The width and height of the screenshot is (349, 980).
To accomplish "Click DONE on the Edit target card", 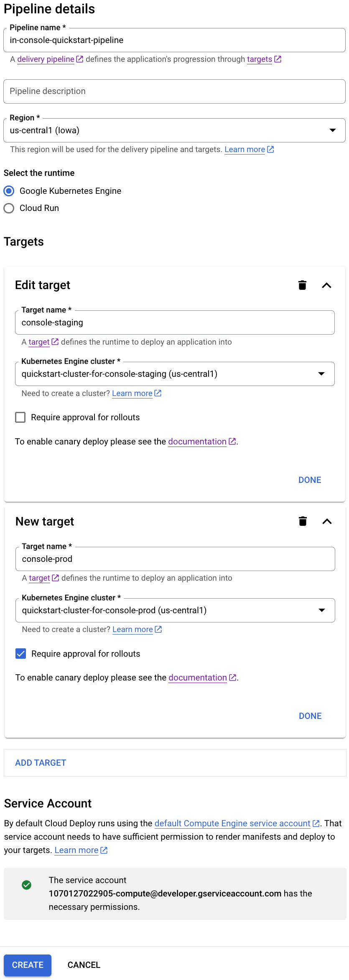I will pos(309,480).
